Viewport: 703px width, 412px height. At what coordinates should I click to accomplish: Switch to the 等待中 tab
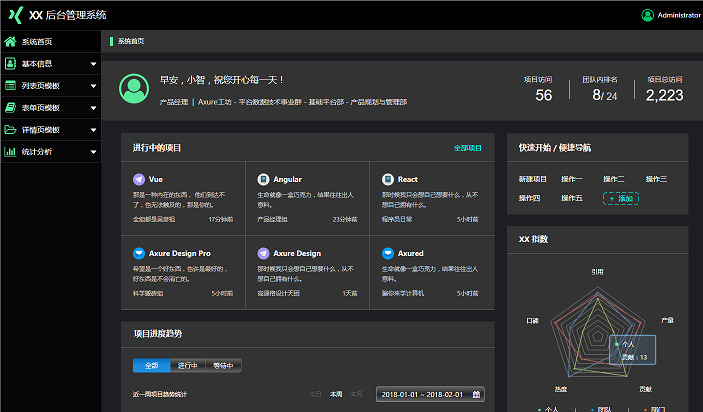coord(223,366)
